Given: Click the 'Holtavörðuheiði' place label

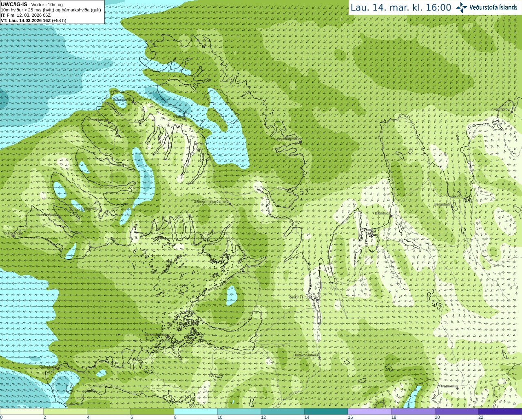Looking at the screenshot, I should (306, 355).
